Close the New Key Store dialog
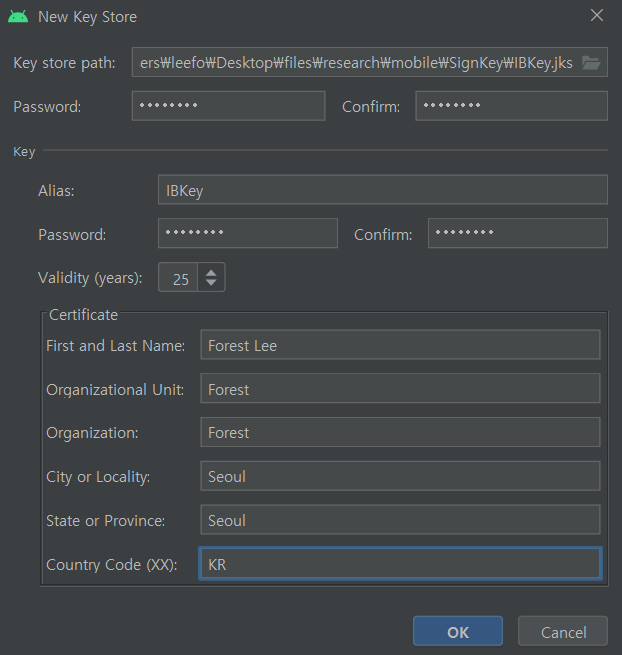Image resolution: width=622 pixels, height=655 pixels. coord(597,15)
